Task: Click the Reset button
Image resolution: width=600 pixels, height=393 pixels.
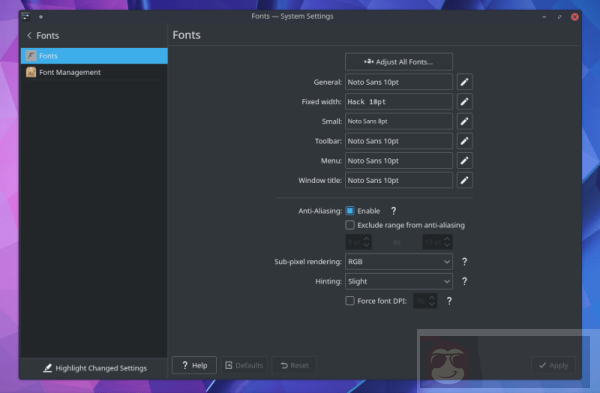Action: coord(294,365)
